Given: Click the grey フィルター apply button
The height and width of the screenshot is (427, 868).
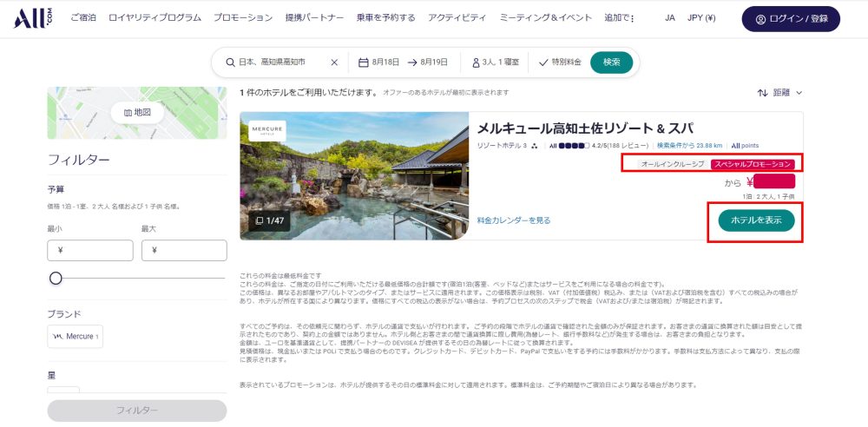Looking at the screenshot, I should click(x=137, y=411).
